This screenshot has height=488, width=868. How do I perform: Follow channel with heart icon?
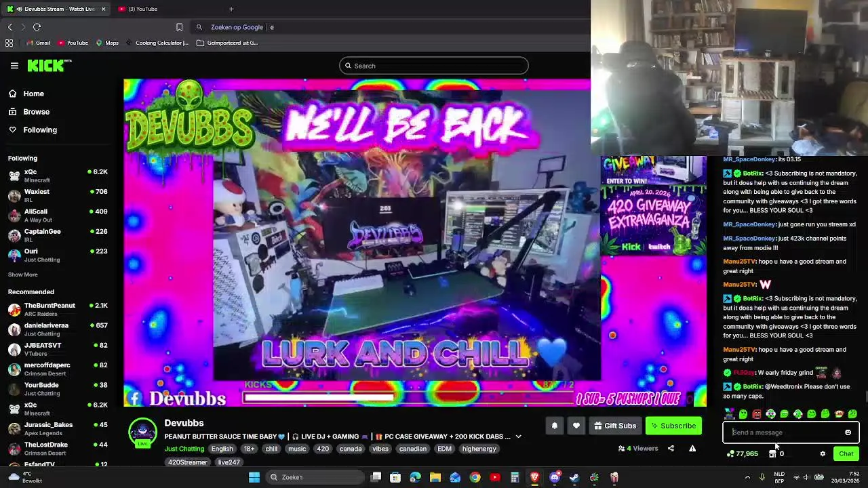click(x=576, y=426)
